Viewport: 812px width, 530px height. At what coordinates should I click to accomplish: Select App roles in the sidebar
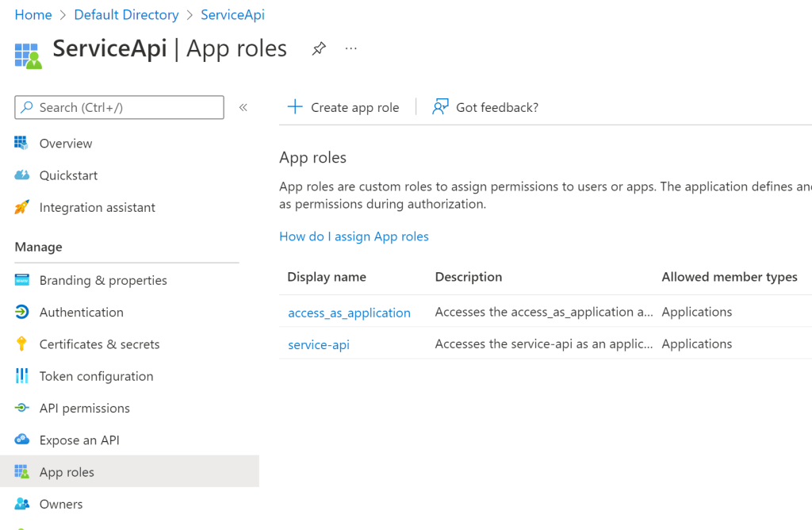pyautogui.click(x=67, y=471)
